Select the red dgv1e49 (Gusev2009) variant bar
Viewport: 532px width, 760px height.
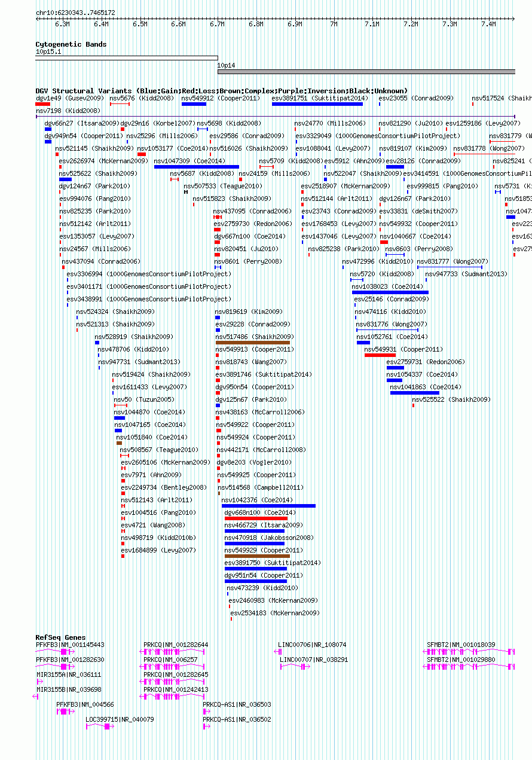pyautogui.click(x=42, y=104)
